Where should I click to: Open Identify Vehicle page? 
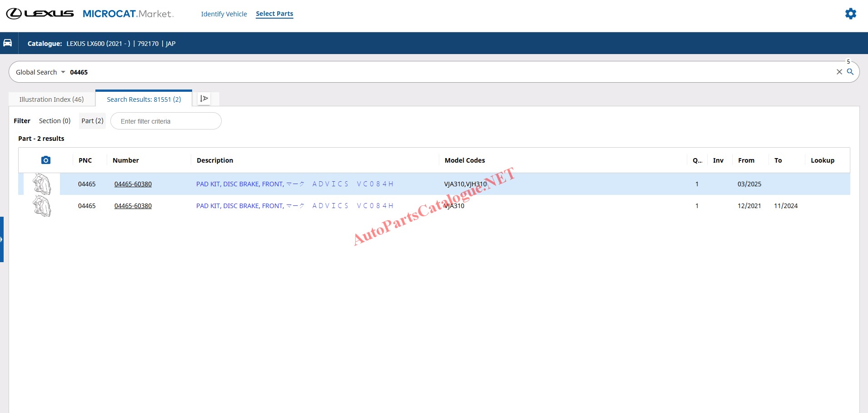click(x=224, y=14)
